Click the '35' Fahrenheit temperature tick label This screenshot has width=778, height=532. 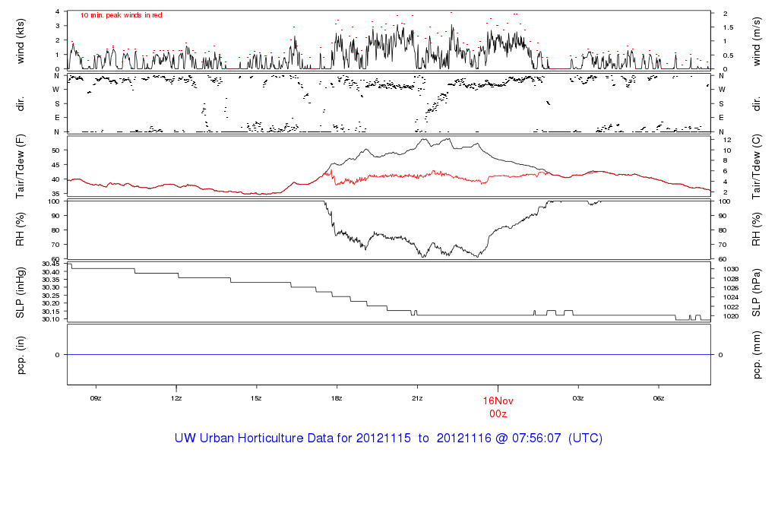point(55,194)
